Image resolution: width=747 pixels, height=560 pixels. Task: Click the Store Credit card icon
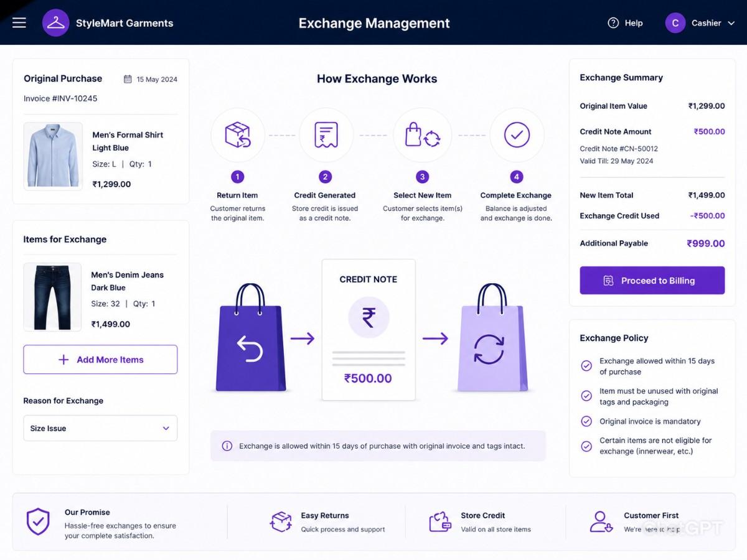coord(440,521)
